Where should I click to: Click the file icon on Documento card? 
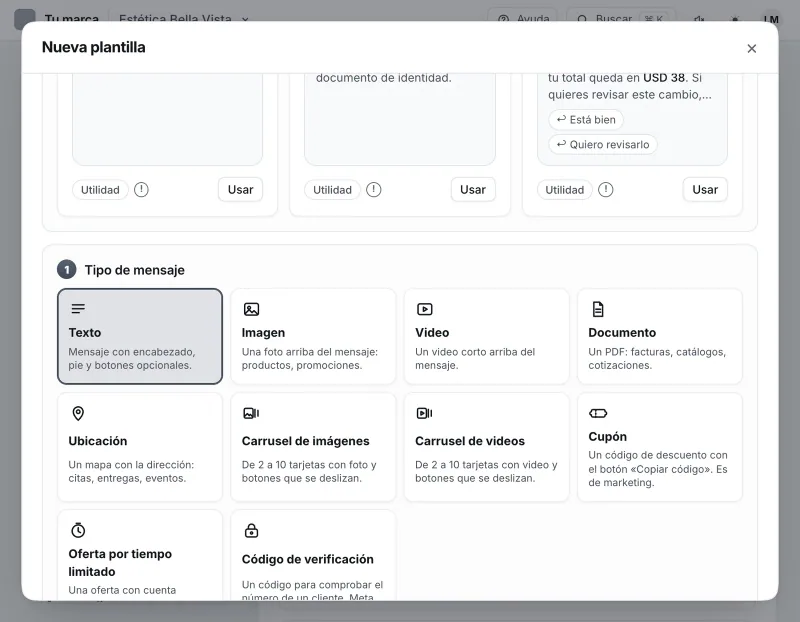tap(598, 309)
